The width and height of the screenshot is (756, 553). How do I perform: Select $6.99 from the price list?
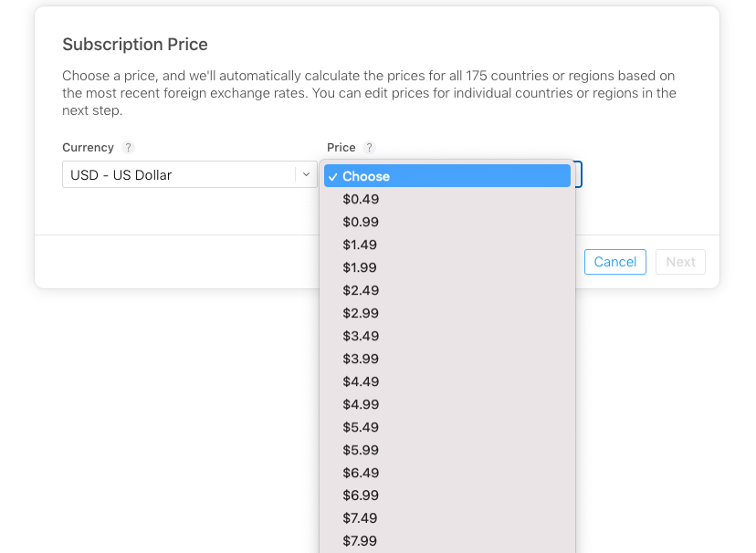coord(361,496)
